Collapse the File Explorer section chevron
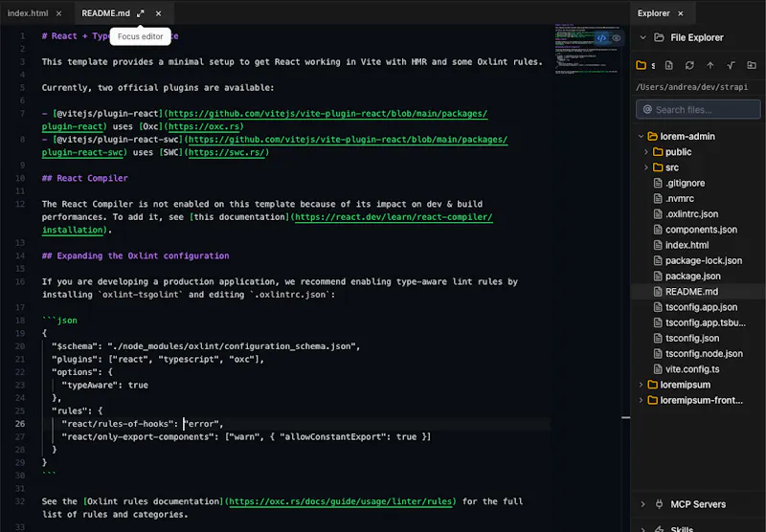This screenshot has width=766, height=532. [x=642, y=37]
